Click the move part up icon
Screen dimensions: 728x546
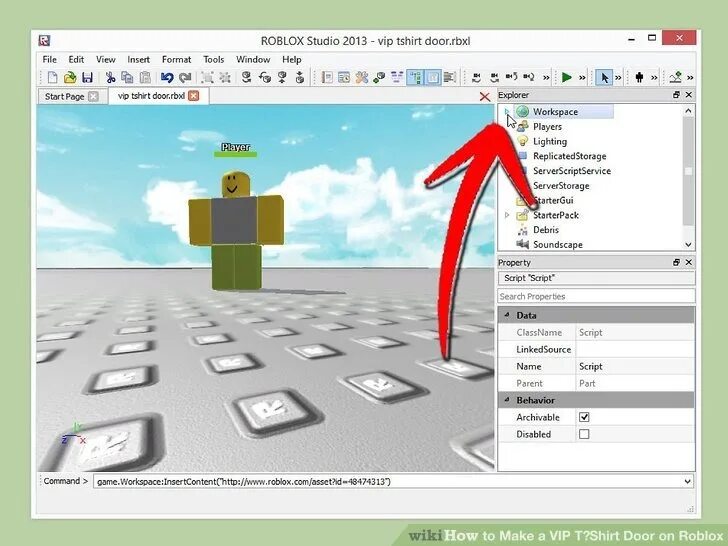point(282,78)
